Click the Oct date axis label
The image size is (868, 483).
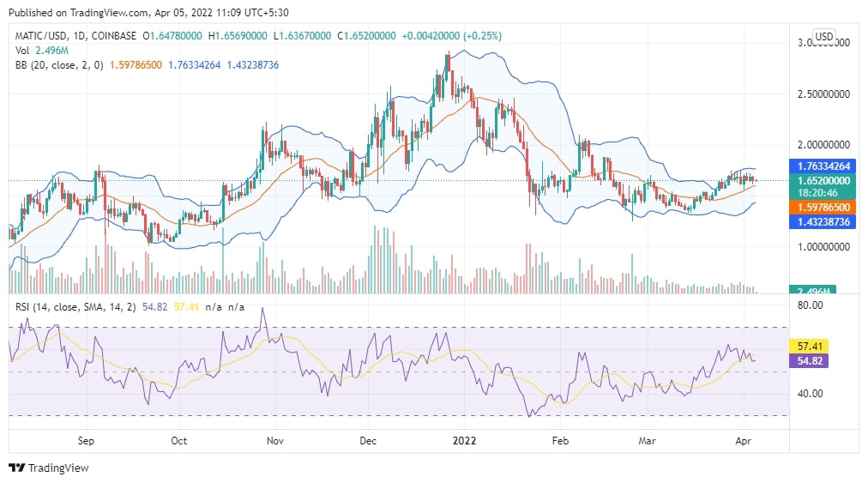click(x=178, y=441)
